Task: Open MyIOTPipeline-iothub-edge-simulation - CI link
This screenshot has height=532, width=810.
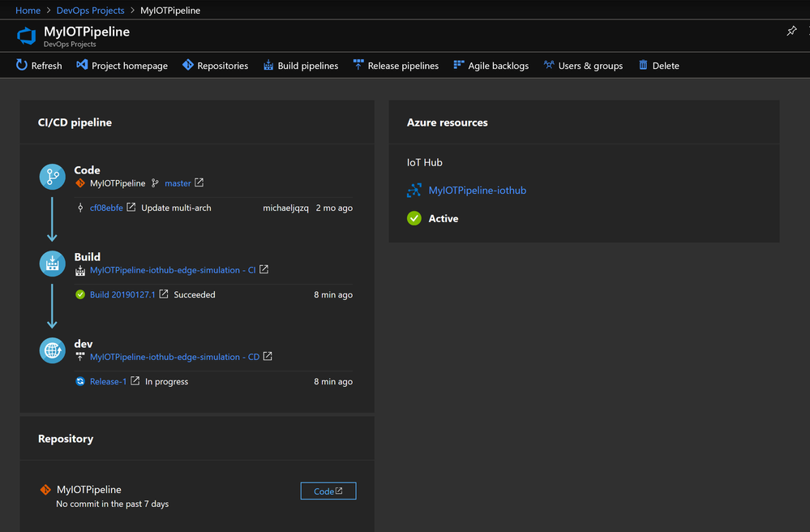Action: [x=173, y=270]
